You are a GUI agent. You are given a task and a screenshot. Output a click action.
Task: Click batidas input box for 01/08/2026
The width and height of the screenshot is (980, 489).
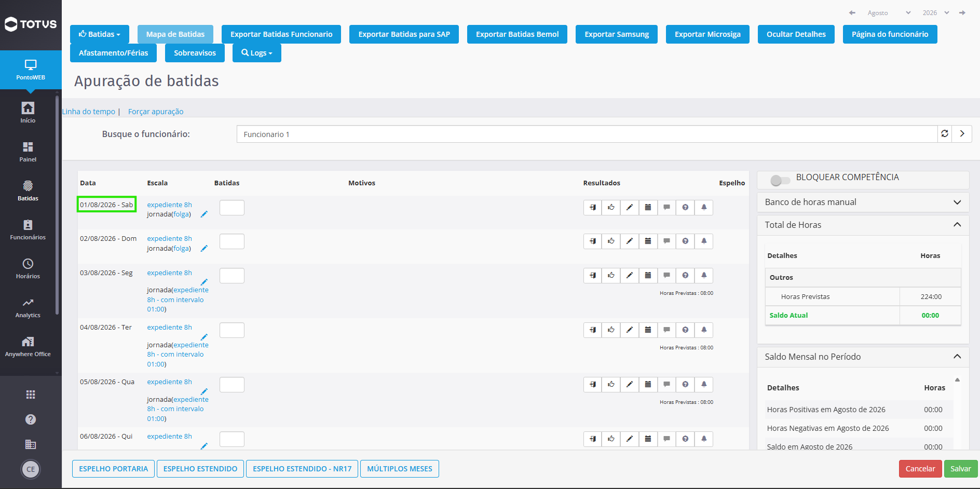pyautogui.click(x=232, y=208)
